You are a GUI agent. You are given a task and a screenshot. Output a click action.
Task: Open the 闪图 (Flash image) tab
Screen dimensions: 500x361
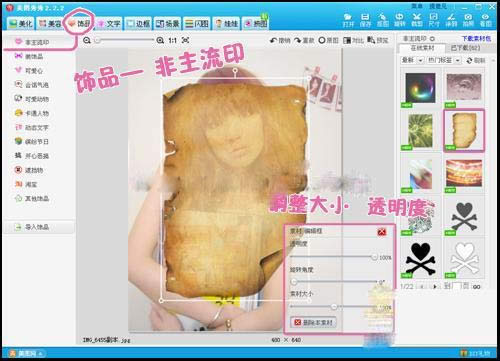[x=197, y=24]
